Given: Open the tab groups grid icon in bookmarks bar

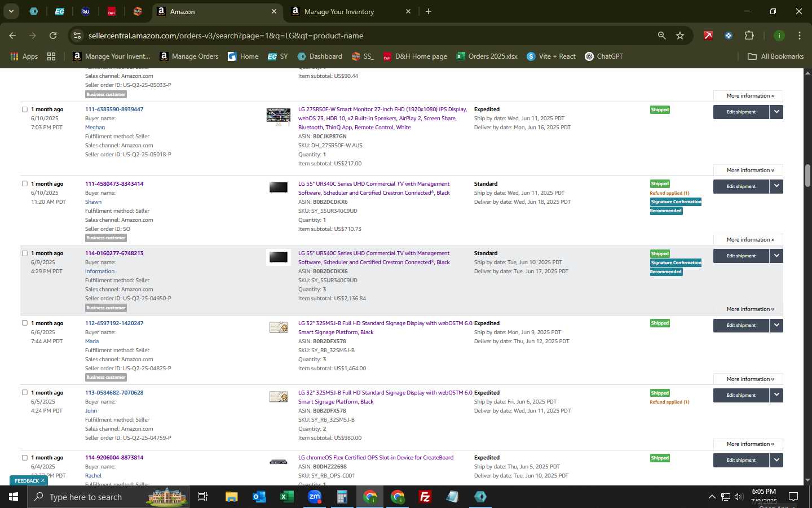Looking at the screenshot, I should click(51, 56).
